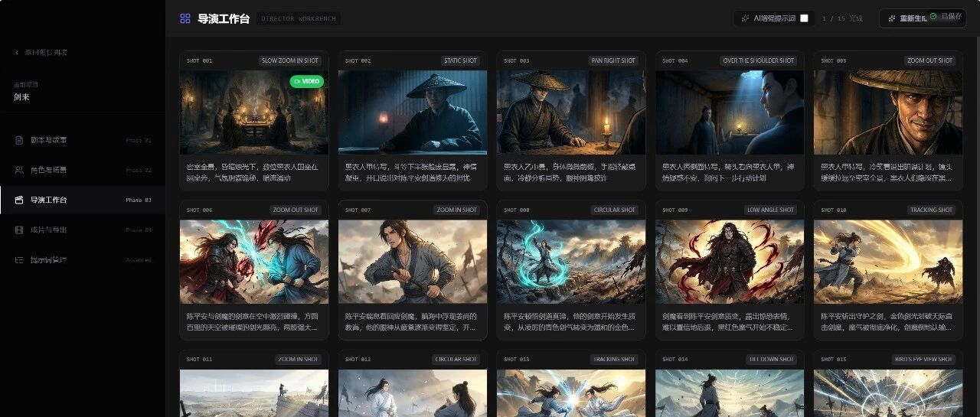This screenshot has height=417, width=980.
Task: Open Shot 006 sword clash thumbnail
Action: [254, 262]
